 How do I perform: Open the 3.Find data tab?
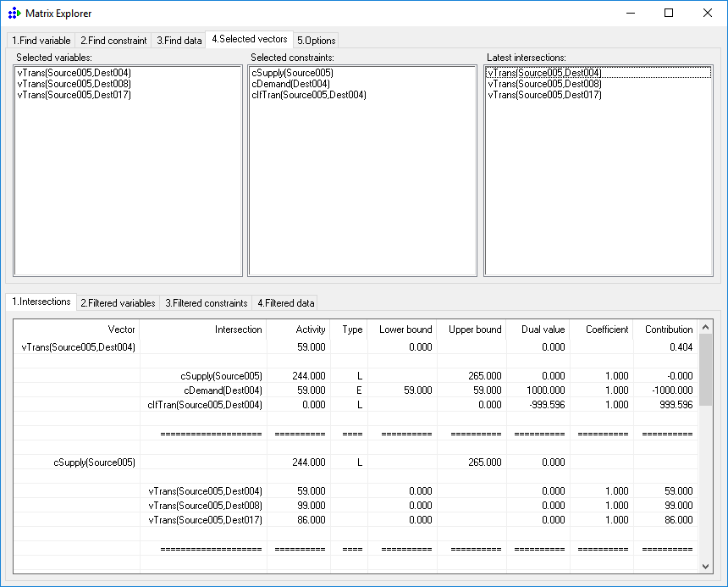coord(179,41)
